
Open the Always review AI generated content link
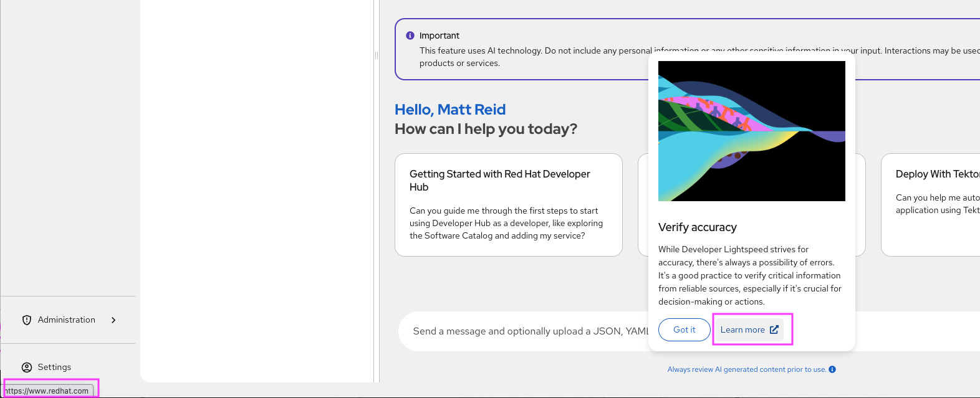pyautogui.click(x=746, y=369)
